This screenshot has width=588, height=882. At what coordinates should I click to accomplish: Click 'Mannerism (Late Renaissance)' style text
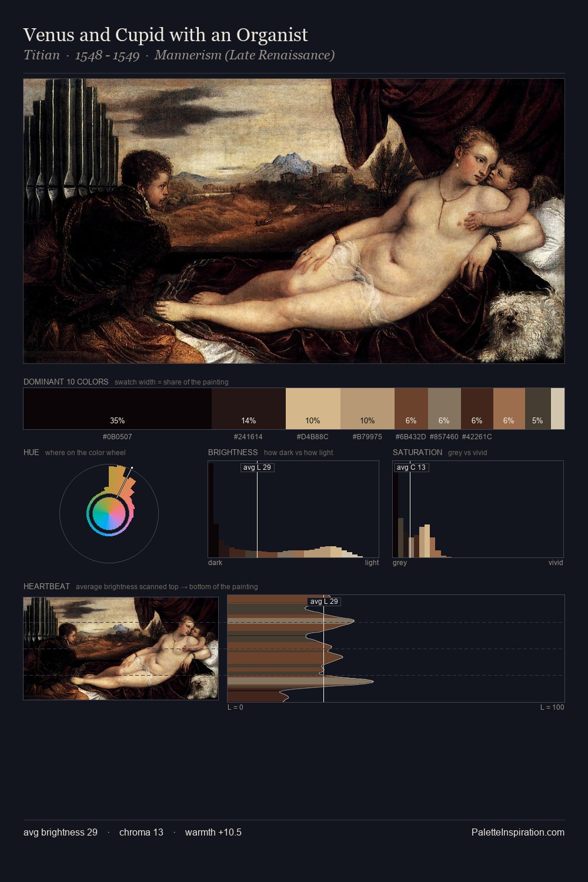[245, 55]
